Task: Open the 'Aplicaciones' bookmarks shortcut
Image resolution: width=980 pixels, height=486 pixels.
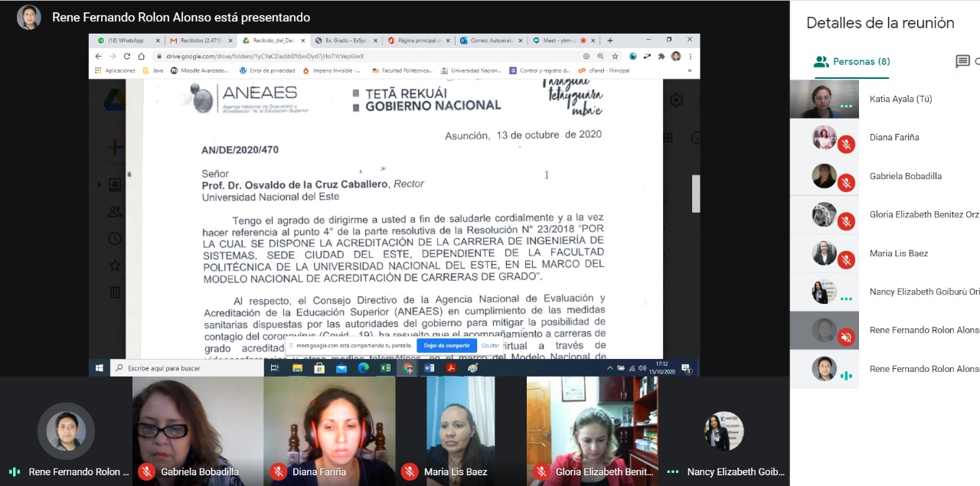Action: 115,70
